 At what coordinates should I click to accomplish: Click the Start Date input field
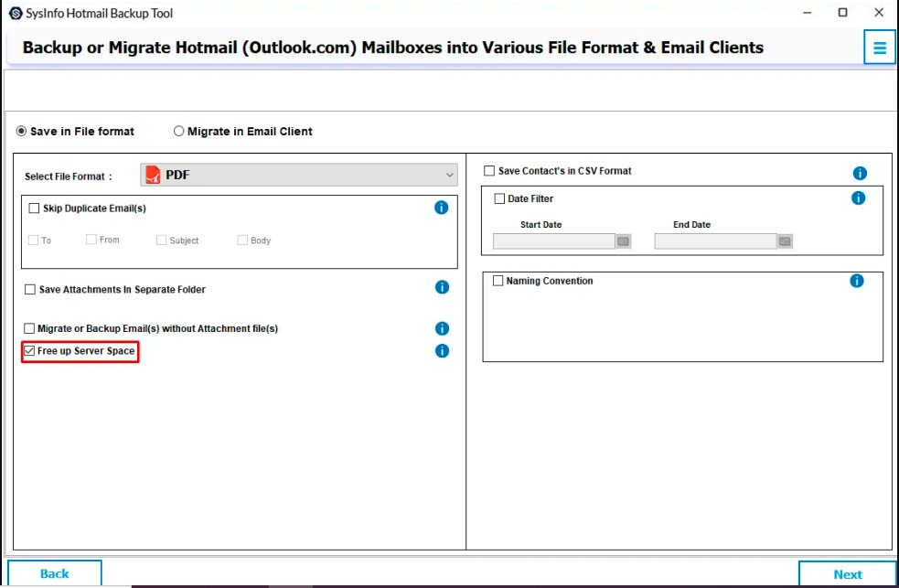[x=554, y=241]
